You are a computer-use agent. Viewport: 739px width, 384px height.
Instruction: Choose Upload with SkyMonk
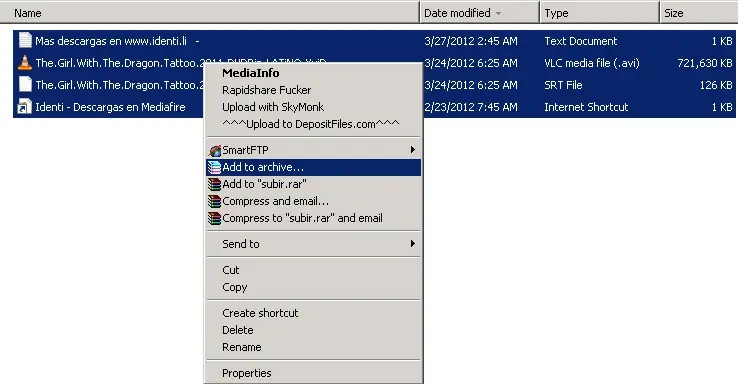(x=313, y=107)
